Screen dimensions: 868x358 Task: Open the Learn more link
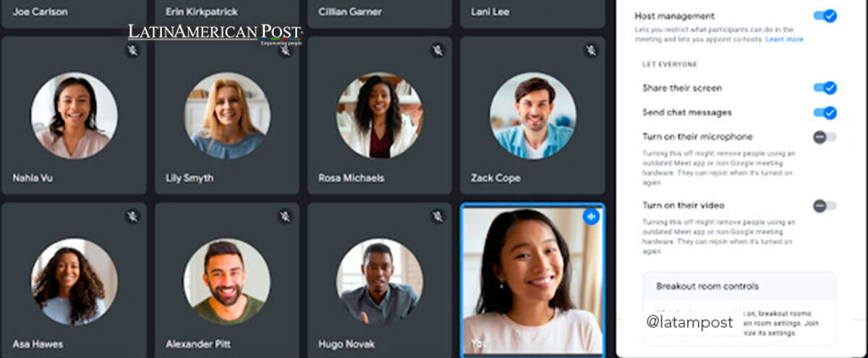coord(785,39)
